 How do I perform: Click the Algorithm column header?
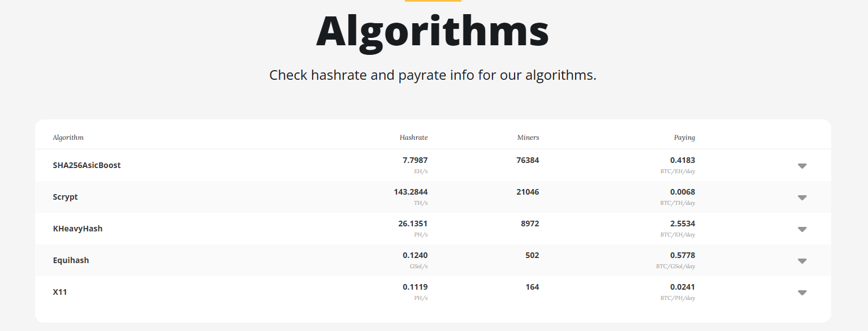click(x=68, y=137)
